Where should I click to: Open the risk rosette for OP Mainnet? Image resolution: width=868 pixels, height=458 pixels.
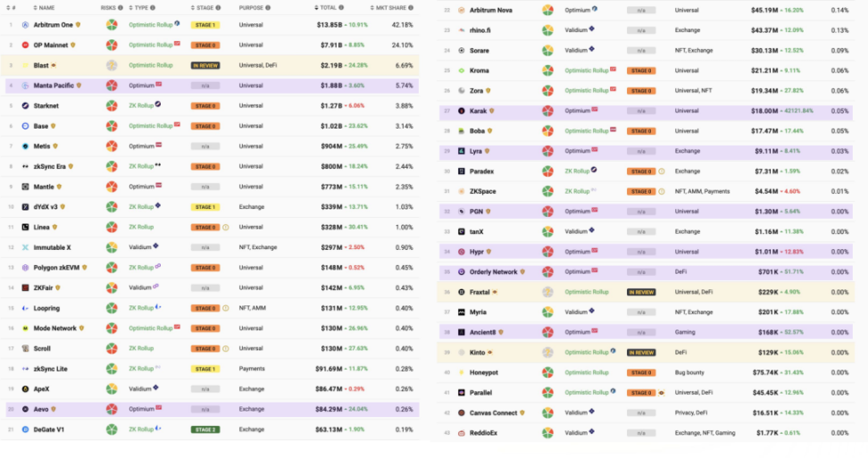click(112, 45)
